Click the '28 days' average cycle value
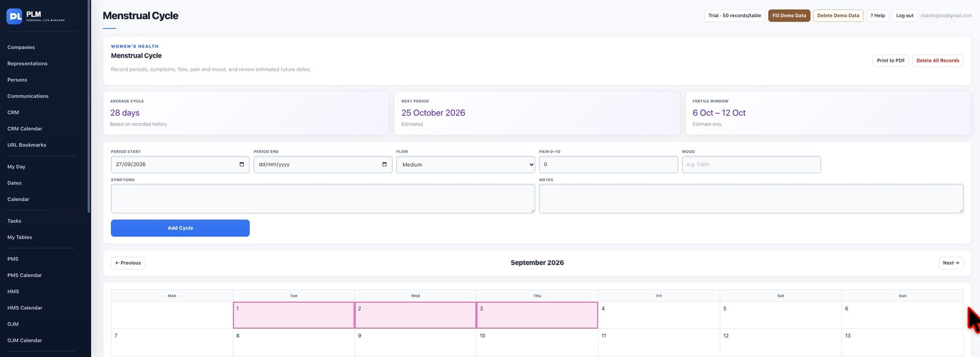 coord(125,113)
